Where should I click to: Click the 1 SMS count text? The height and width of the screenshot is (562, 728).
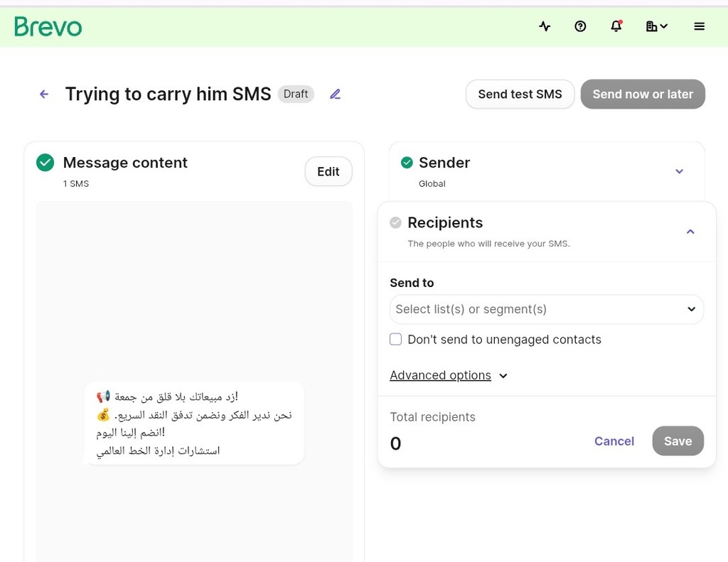pyautogui.click(x=76, y=184)
